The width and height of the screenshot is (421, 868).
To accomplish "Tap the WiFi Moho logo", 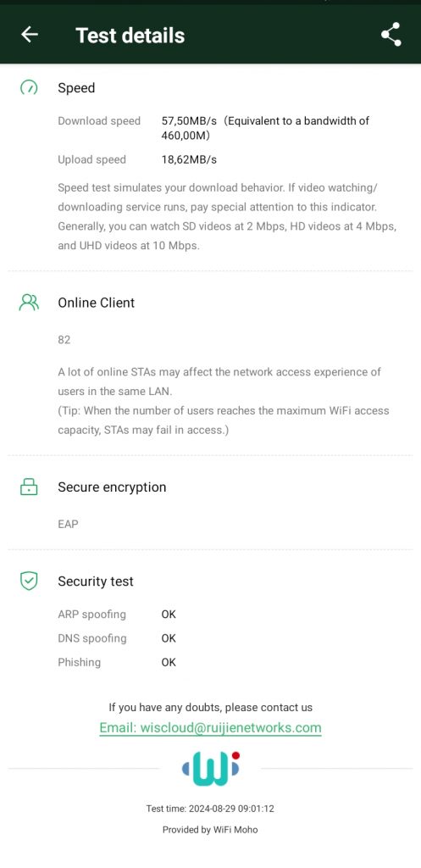I will click(x=211, y=768).
